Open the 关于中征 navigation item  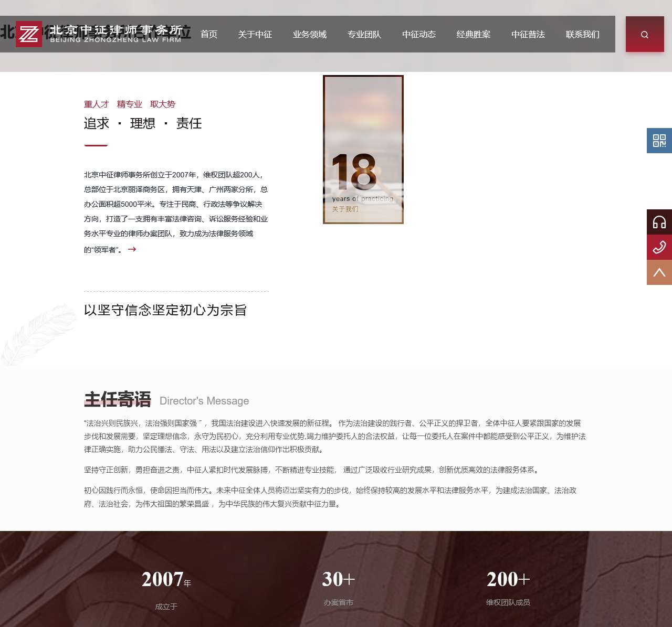pyautogui.click(x=255, y=34)
